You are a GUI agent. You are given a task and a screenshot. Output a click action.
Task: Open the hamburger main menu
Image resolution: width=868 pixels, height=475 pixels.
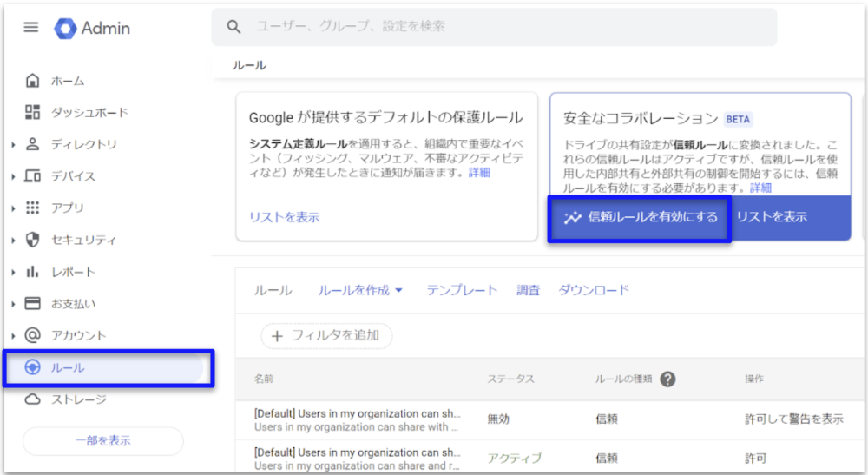(31, 28)
